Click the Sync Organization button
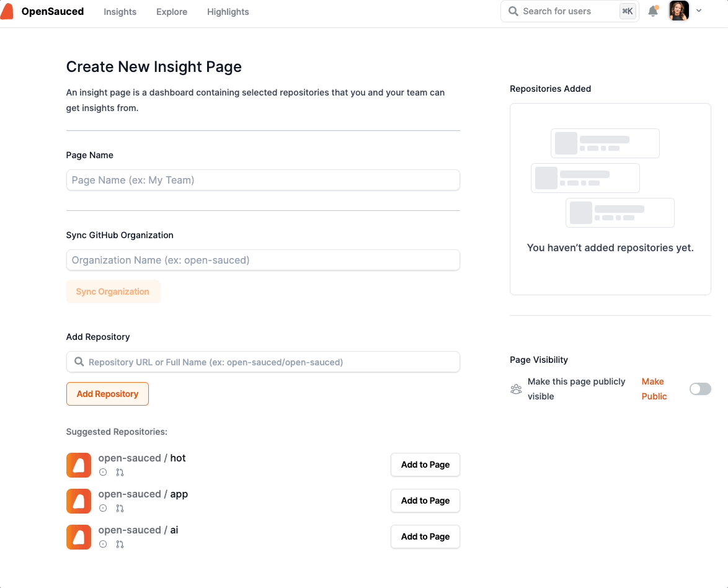728x588 pixels. (x=113, y=292)
